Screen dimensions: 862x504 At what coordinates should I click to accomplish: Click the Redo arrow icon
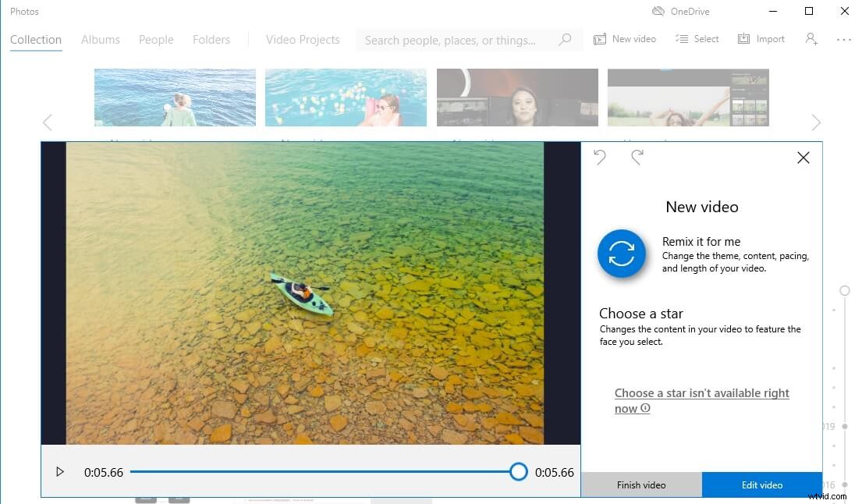[637, 157]
